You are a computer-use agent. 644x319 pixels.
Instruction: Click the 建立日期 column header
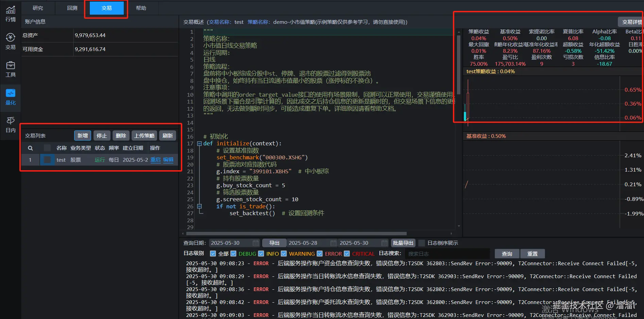[133, 148]
